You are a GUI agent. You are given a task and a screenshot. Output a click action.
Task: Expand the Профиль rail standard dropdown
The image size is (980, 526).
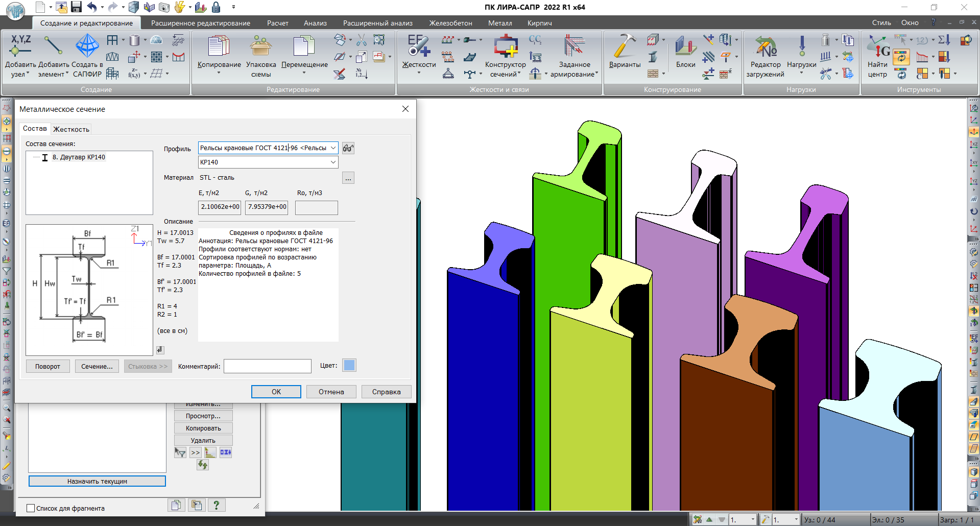click(333, 148)
